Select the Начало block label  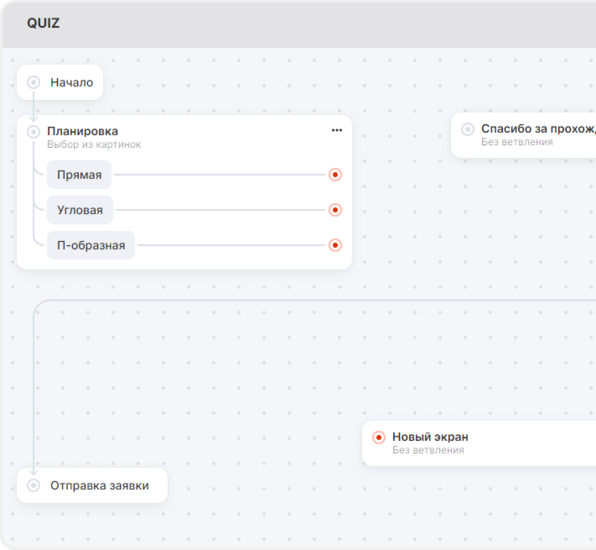tap(72, 82)
